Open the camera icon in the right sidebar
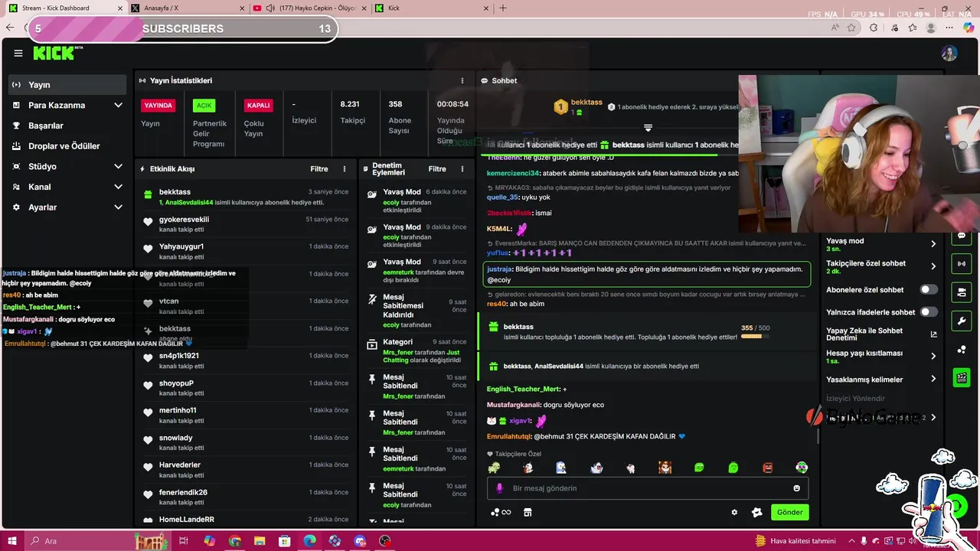 [962, 292]
